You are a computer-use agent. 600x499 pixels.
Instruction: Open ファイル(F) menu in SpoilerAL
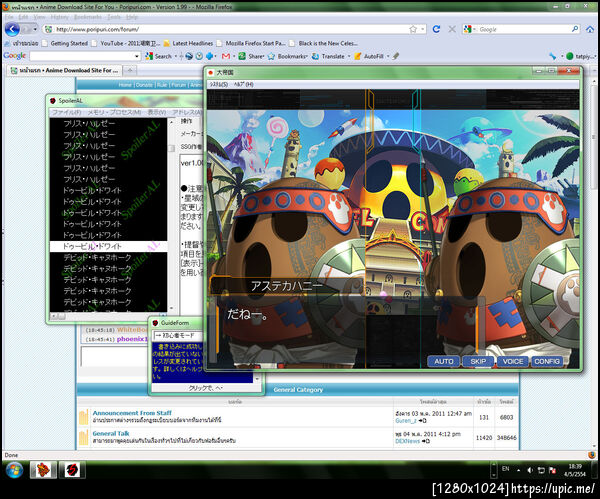[67, 113]
